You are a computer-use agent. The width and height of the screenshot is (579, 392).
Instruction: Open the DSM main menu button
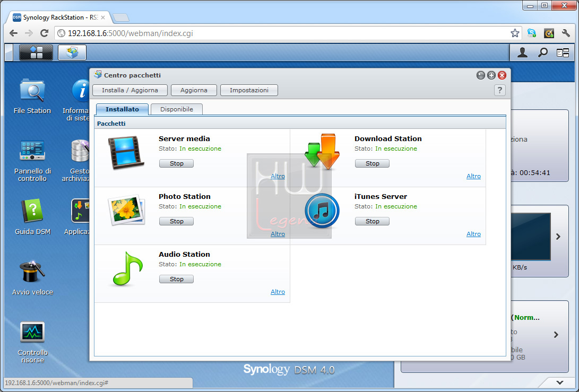[x=36, y=53]
